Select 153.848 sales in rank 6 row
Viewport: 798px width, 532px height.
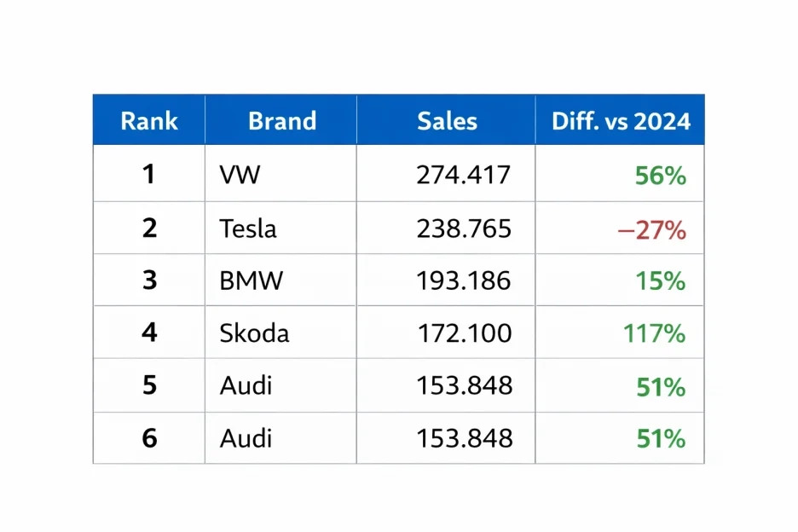click(x=465, y=438)
